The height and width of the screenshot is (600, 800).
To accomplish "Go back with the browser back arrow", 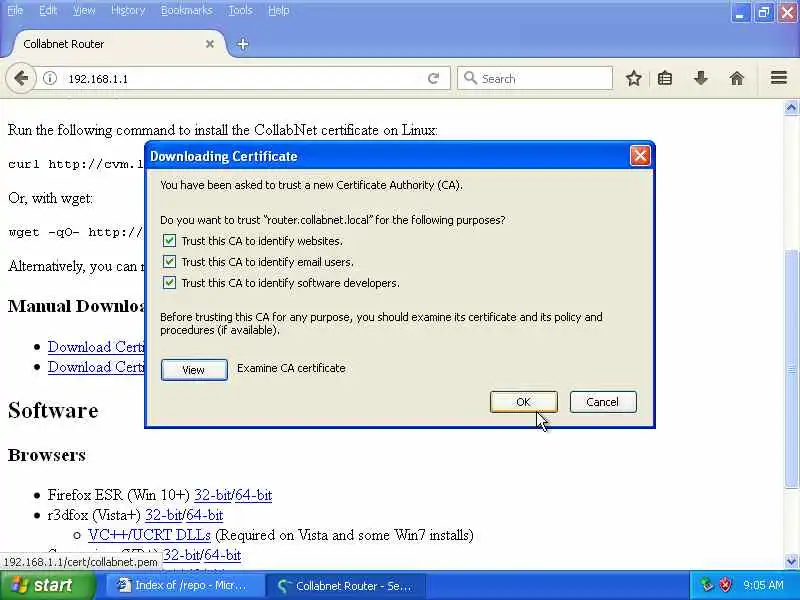I will 21,79.
